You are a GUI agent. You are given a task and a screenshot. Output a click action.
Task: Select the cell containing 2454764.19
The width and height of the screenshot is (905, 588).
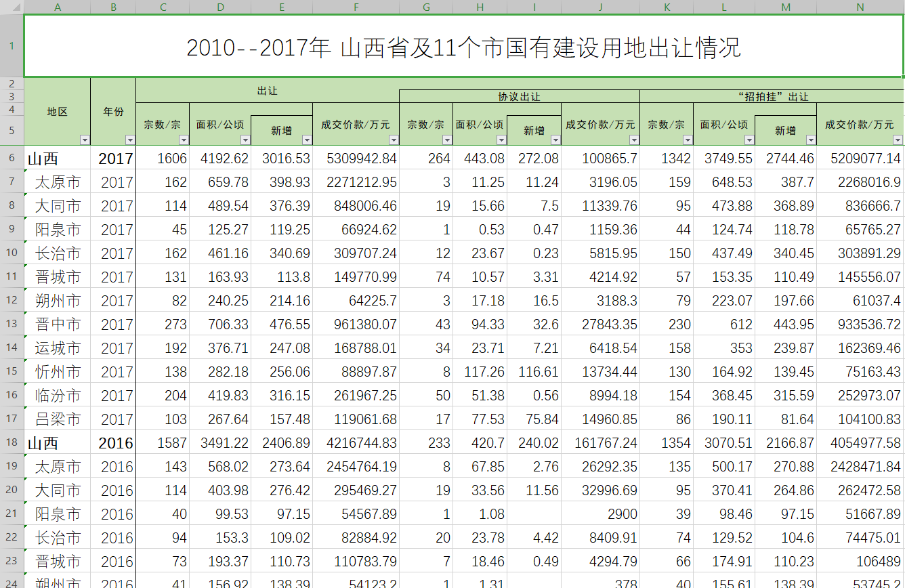click(x=356, y=467)
